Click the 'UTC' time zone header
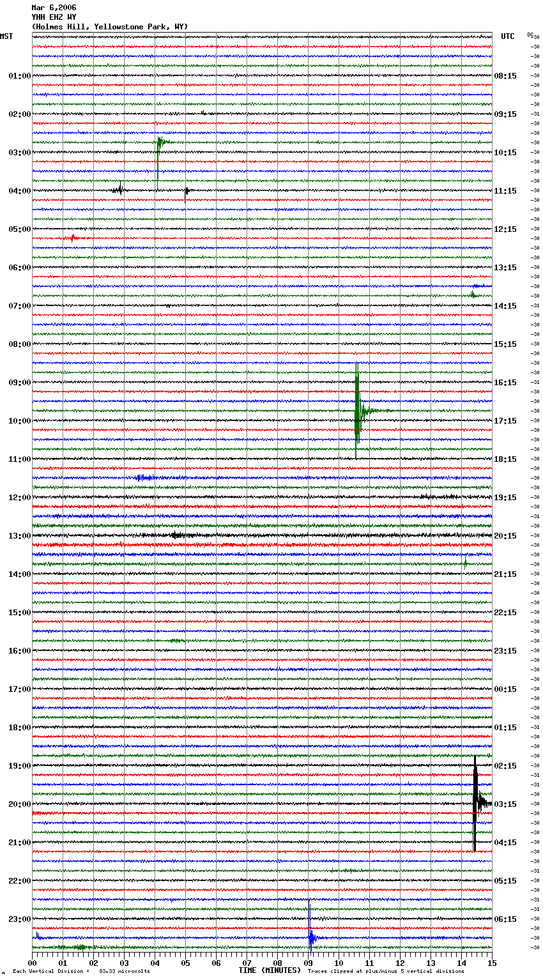This screenshot has width=543, height=980. click(x=508, y=36)
